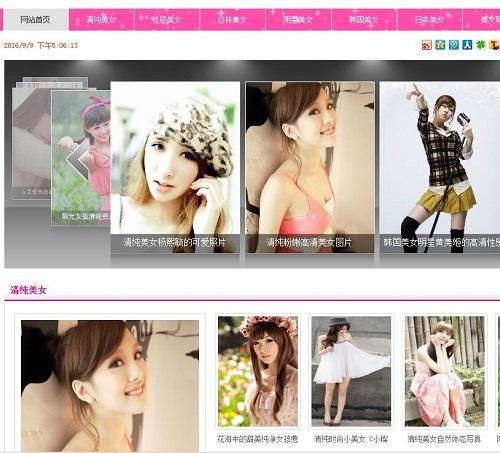Select the 性感美女 navigation tab
Screen dimensions: 500x453
[166, 20]
